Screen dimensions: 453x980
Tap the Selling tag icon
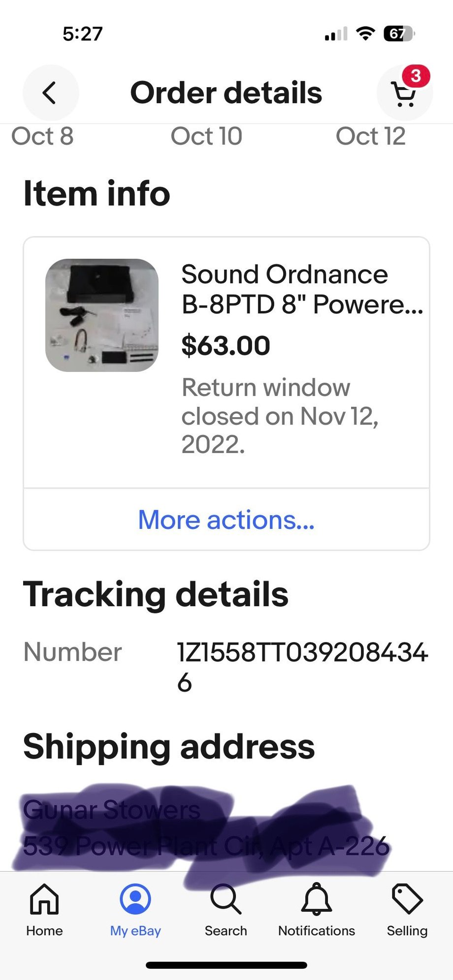click(x=407, y=899)
